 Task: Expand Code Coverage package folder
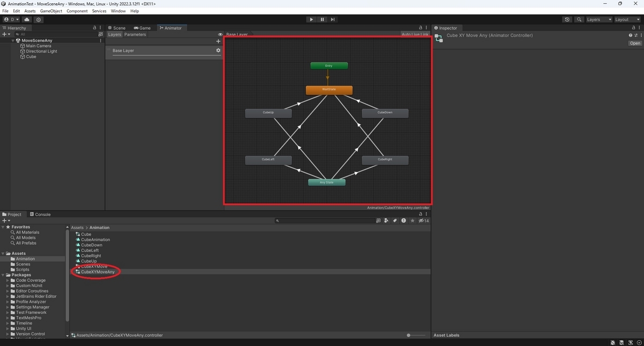[x=8, y=280]
